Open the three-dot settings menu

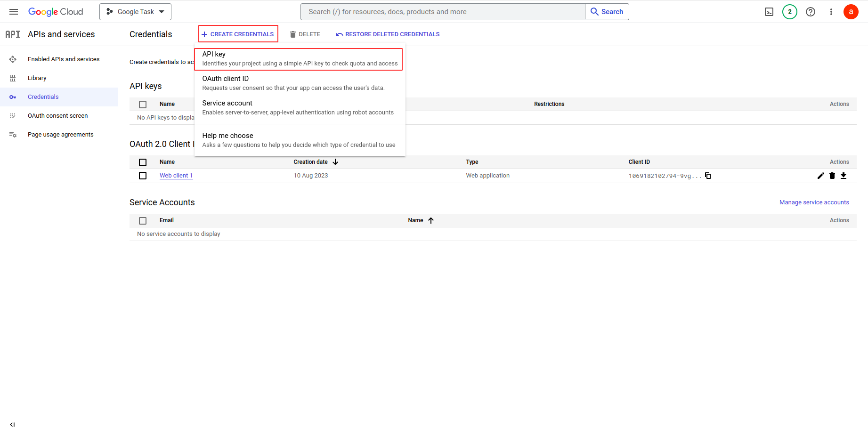point(831,12)
